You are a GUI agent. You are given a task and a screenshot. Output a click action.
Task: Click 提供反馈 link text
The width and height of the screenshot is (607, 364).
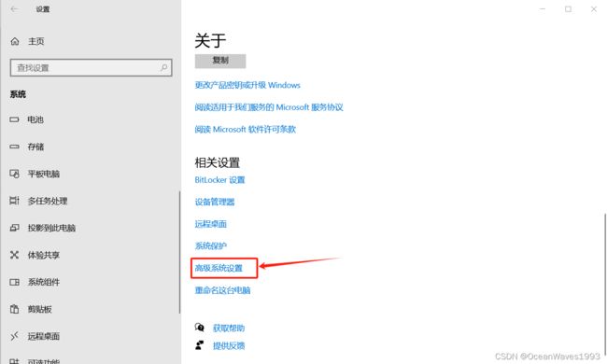(x=229, y=345)
